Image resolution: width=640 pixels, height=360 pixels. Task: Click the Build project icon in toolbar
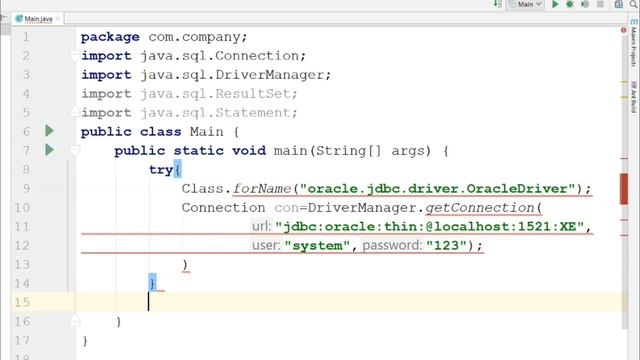pos(498,4)
